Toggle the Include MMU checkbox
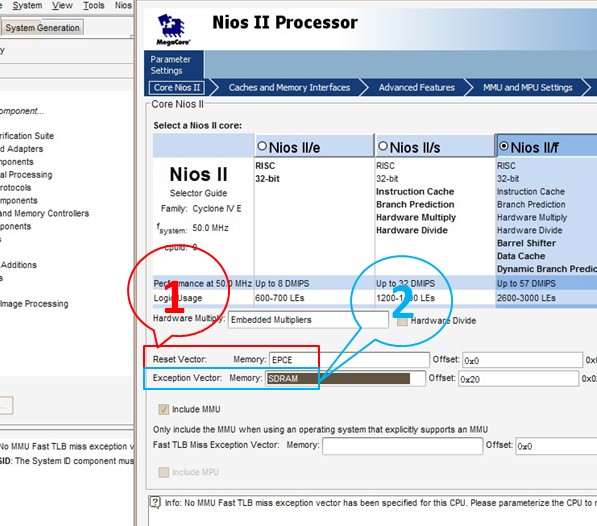Image resolution: width=597 pixels, height=526 pixels. (x=164, y=410)
